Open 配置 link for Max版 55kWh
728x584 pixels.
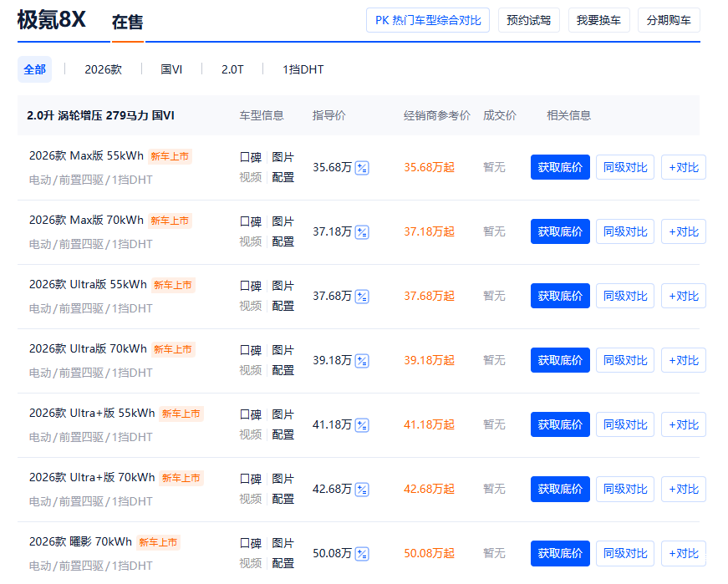coord(283,177)
